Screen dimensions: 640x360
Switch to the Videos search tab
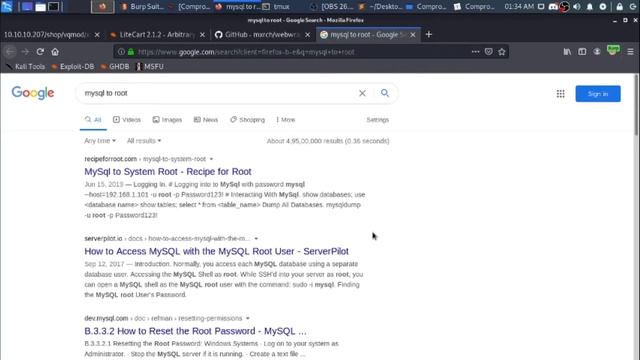coord(127,120)
